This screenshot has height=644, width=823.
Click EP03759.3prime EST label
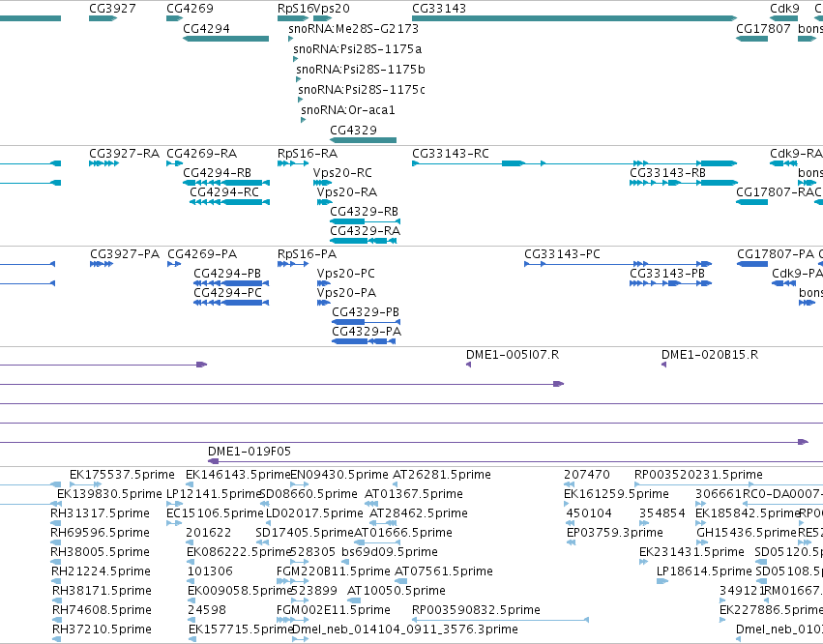[x=615, y=533]
